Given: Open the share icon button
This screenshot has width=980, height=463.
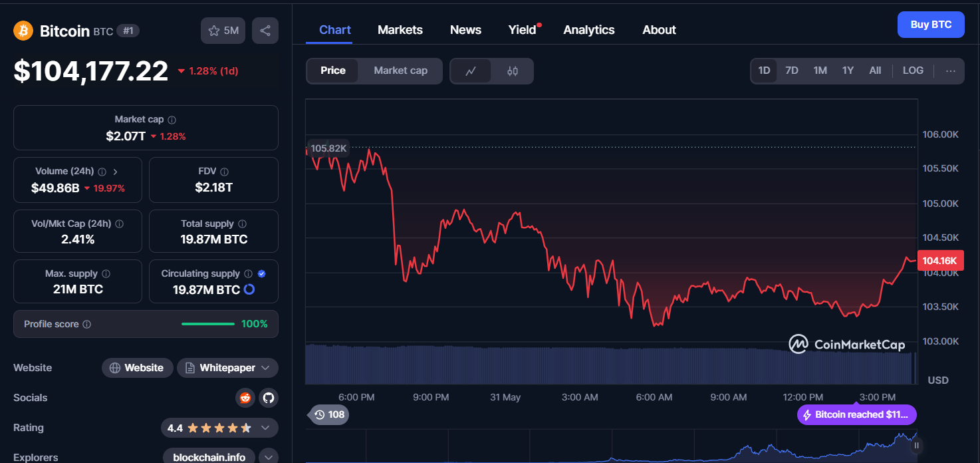Looking at the screenshot, I should click(x=265, y=31).
